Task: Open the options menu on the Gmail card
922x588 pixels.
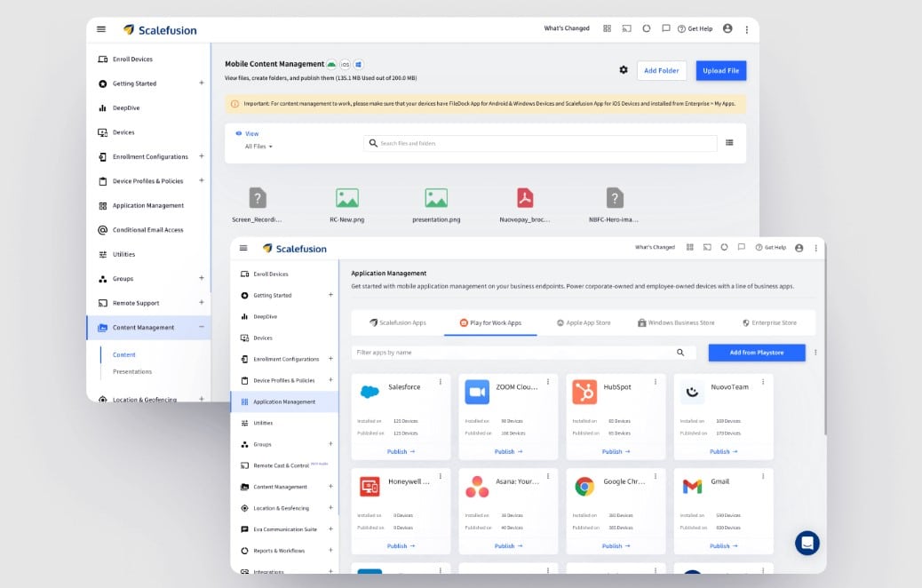Action: click(x=763, y=476)
